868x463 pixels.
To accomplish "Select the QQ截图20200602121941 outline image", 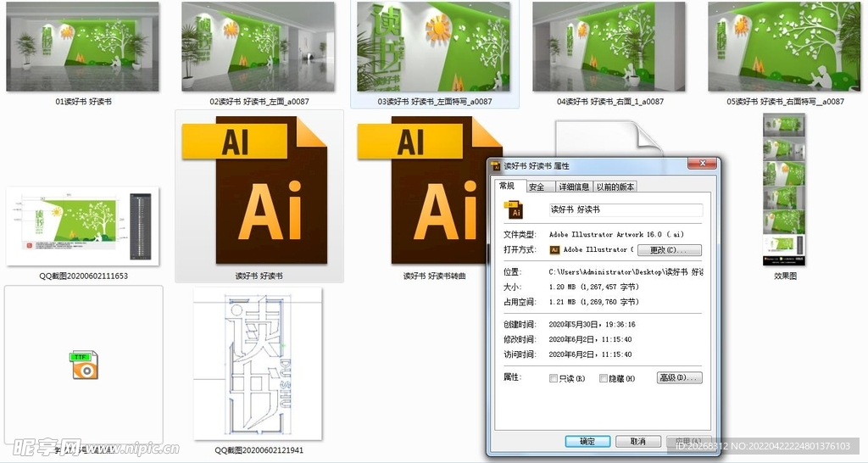I will [x=258, y=364].
